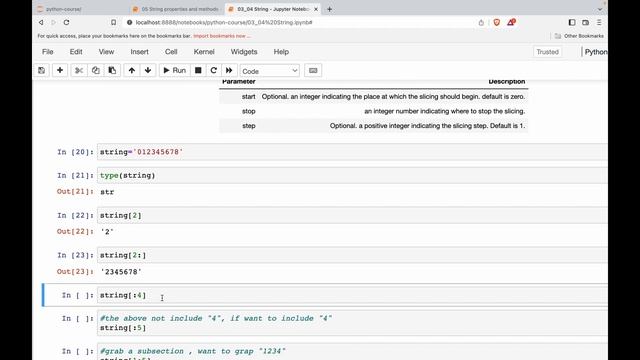Interrupt the kernel with stop icon

(198, 71)
